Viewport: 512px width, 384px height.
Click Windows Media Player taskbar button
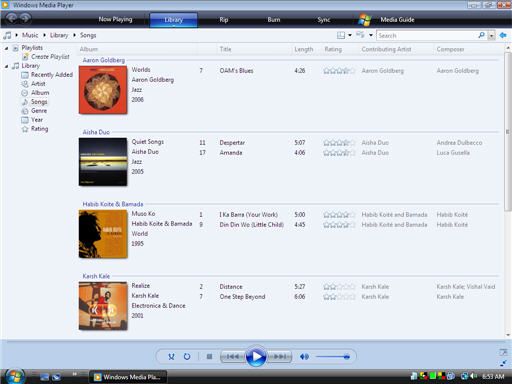tap(128, 377)
